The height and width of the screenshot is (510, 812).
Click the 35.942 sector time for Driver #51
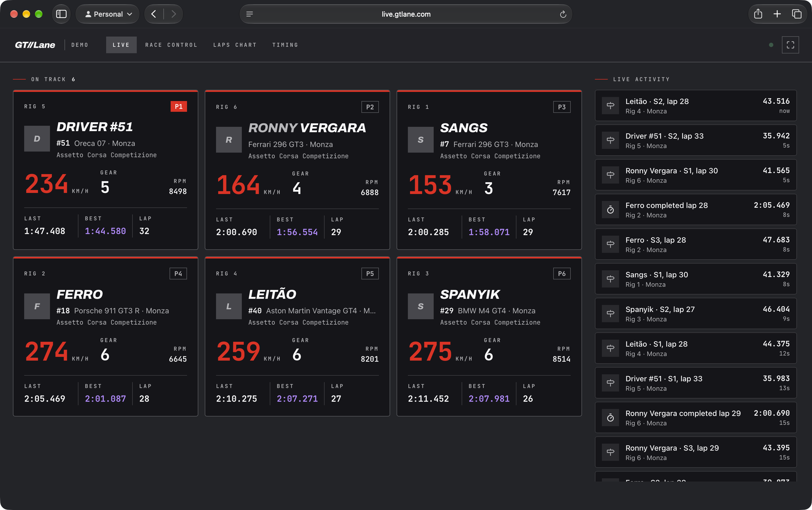click(x=776, y=136)
